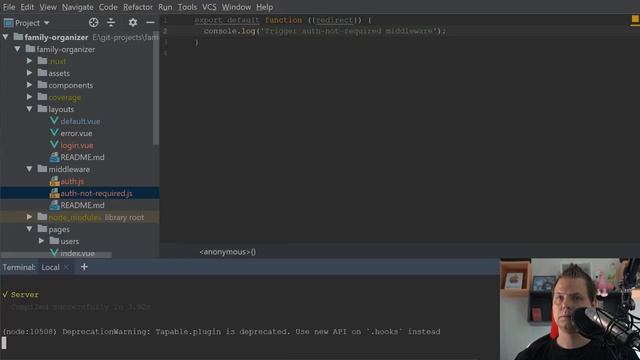640x360 pixels.
Task: Click the <anonymous>() breadcrumb
Action: point(227,252)
